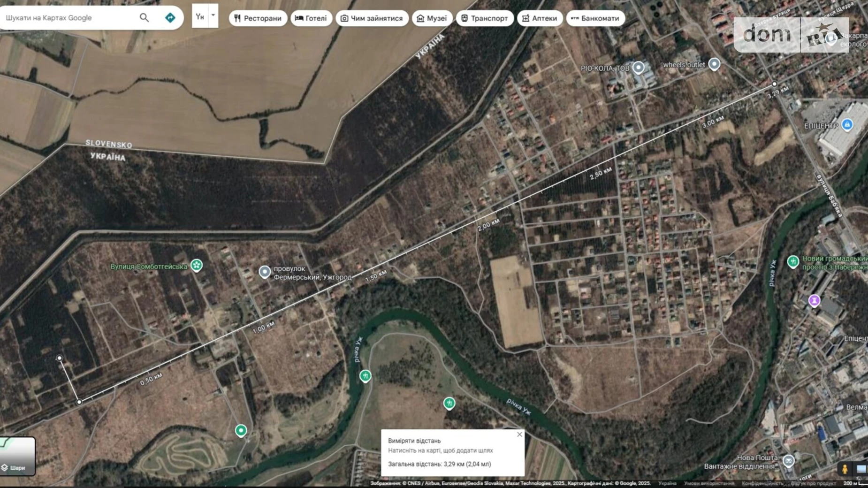Viewport: 868px width, 488px height.
Task: Close the Виміряти відстань panel
Action: 519,435
